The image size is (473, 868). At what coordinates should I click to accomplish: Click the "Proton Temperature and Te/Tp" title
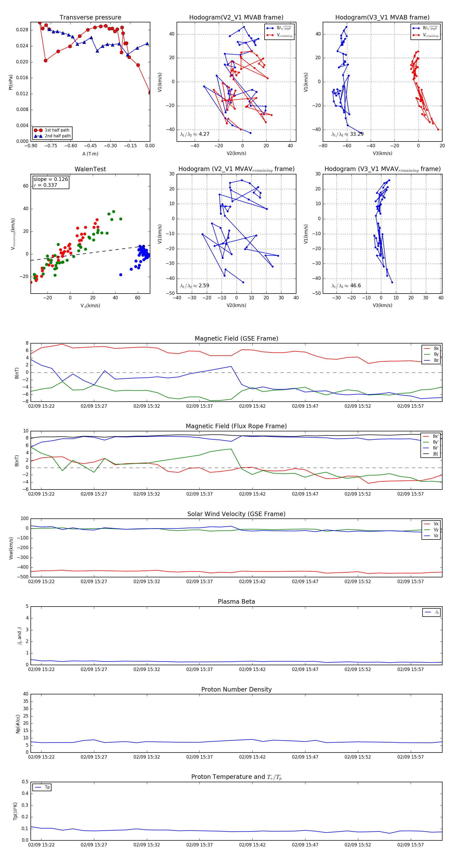tap(236, 777)
